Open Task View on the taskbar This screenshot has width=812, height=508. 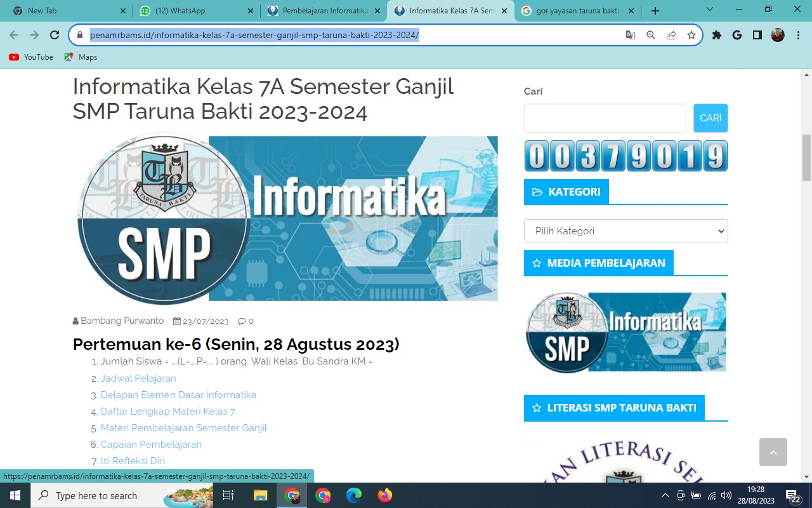tap(228, 495)
